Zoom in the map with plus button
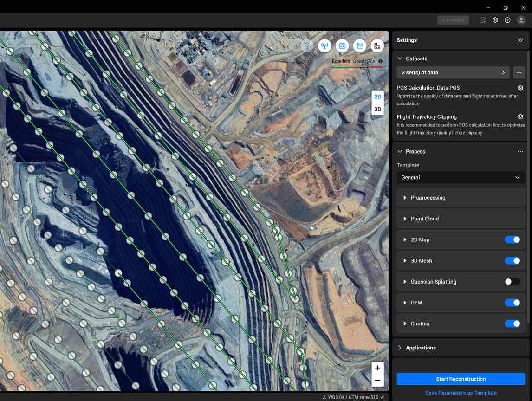This screenshot has width=532, height=401. pyautogui.click(x=377, y=368)
